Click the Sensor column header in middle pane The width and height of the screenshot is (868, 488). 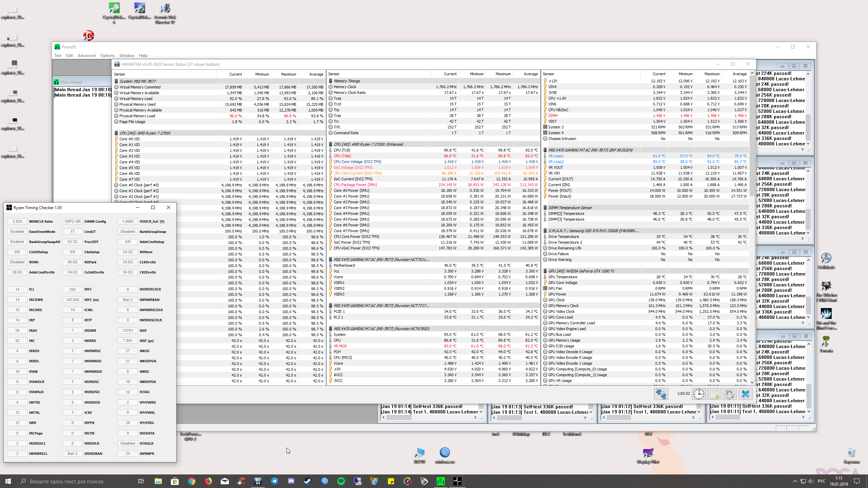[x=334, y=74]
